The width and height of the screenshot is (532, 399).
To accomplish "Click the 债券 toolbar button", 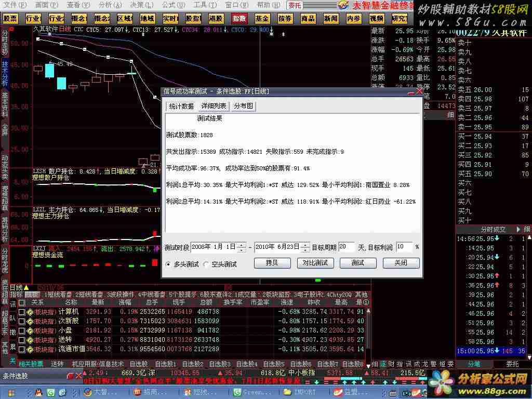I will (285, 19).
